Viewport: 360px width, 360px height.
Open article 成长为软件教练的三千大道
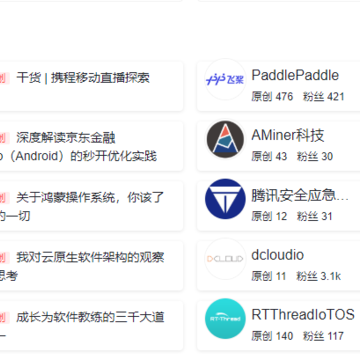pos(82,326)
